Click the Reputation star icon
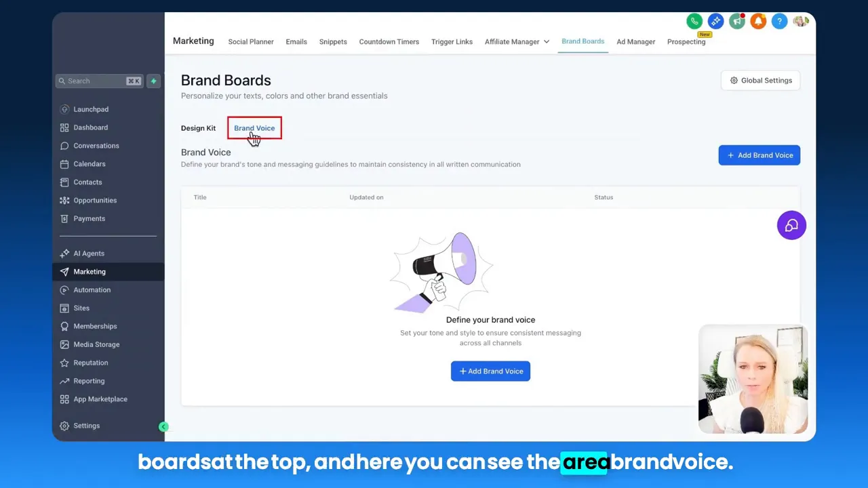This screenshot has width=868, height=488. point(64,363)
